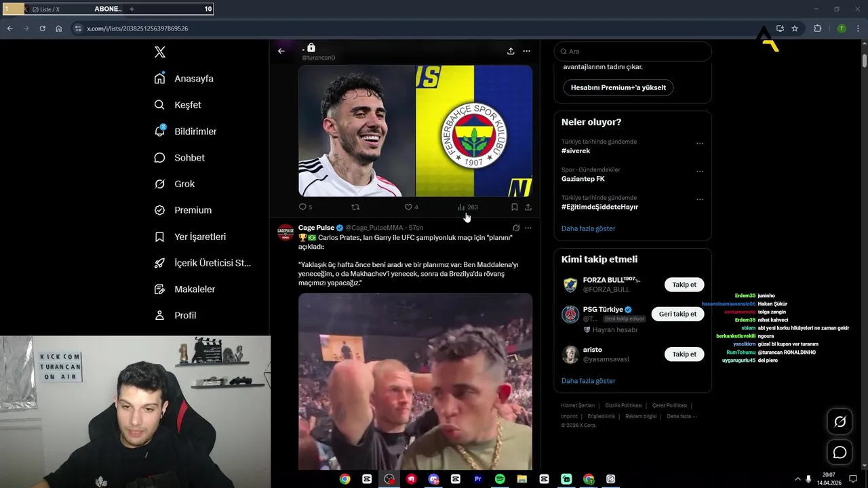Open the floating chat messages button
Screen dimensions: 868x488
click(840, 452)
